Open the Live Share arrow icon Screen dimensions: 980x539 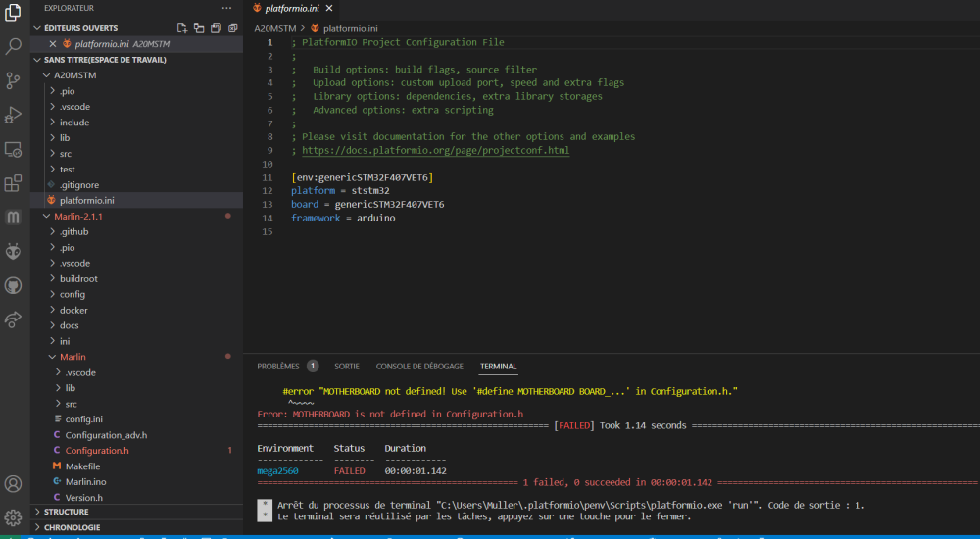coord(14,319)
